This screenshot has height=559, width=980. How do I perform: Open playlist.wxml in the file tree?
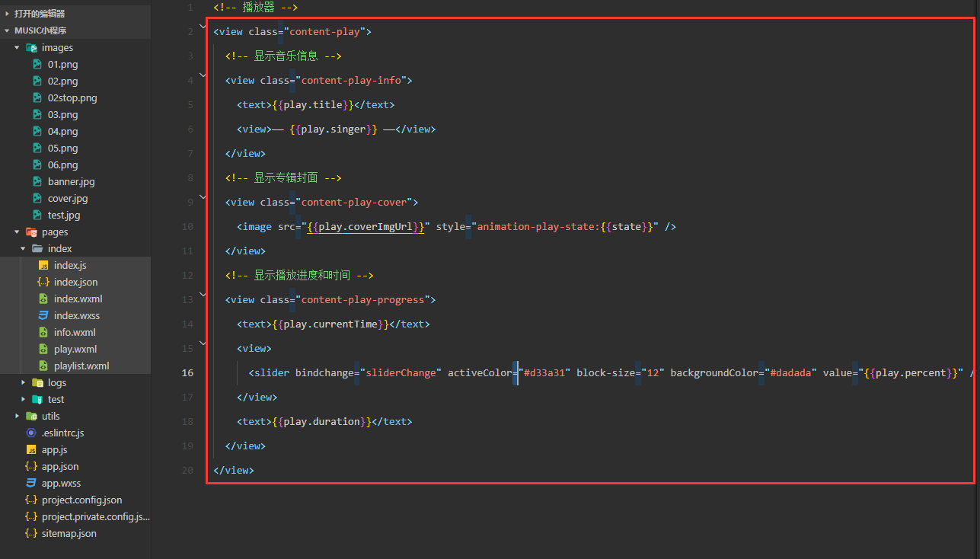81,366
